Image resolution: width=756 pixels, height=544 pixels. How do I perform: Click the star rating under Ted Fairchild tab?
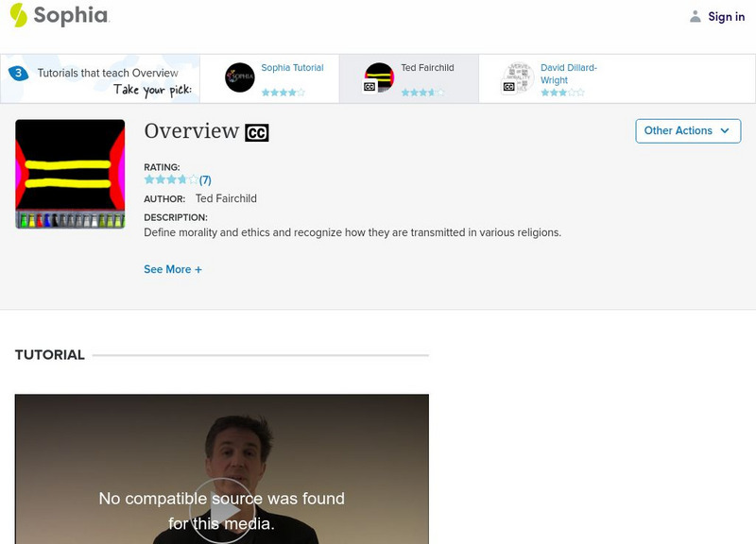pos(422,92)
